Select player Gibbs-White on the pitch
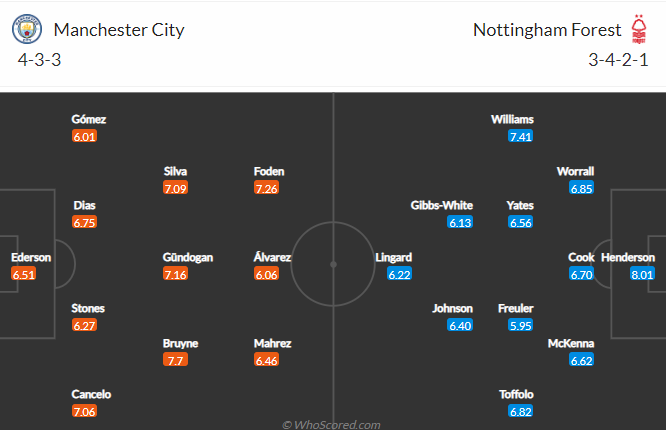The width and height of the screenshot is (666, 430). (x=442, y=206)
